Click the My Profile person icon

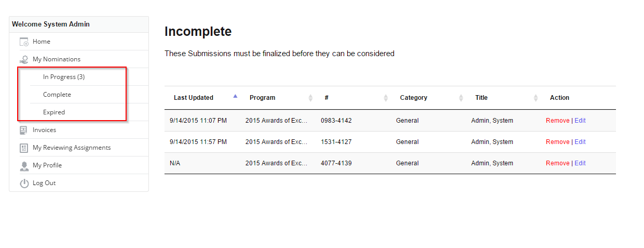pos(24,165)
